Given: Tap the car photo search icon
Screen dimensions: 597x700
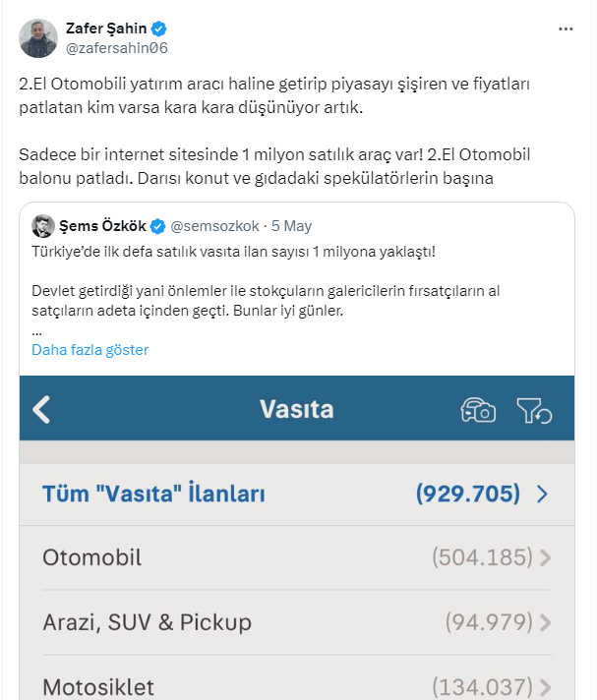Looking at the screenshot, I should pos(478,410).
